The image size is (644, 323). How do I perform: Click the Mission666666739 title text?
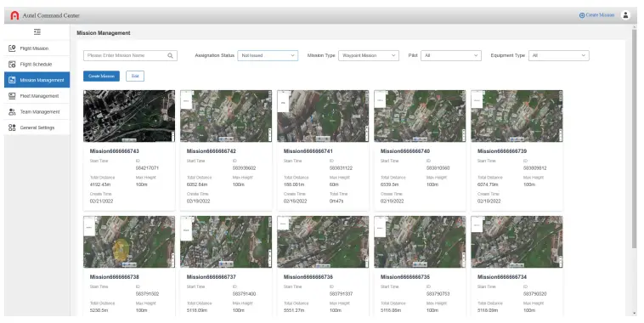click(x=502, y=151)
